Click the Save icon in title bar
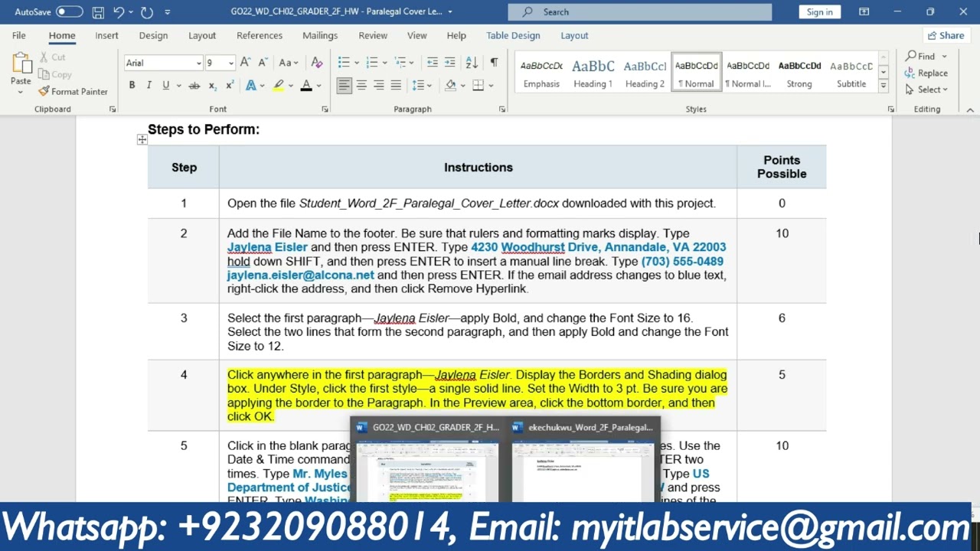This screenshot has height=551, width=980. [x=98, y=12]
